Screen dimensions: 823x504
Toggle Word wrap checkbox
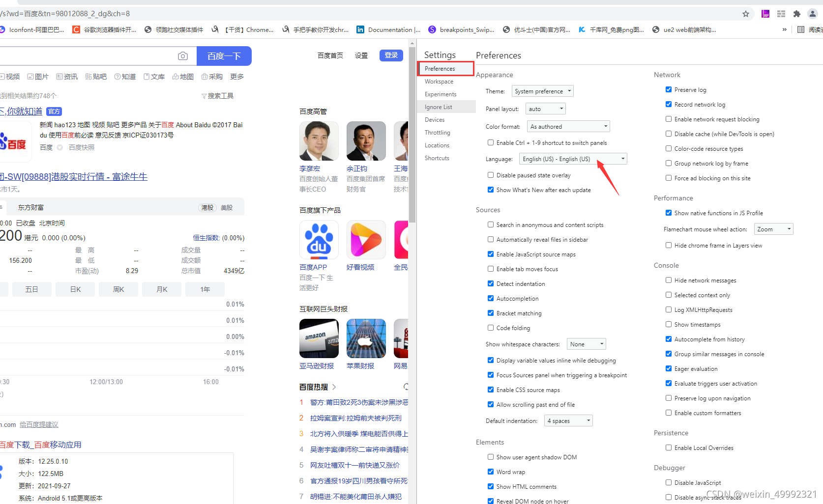point(491,472)
